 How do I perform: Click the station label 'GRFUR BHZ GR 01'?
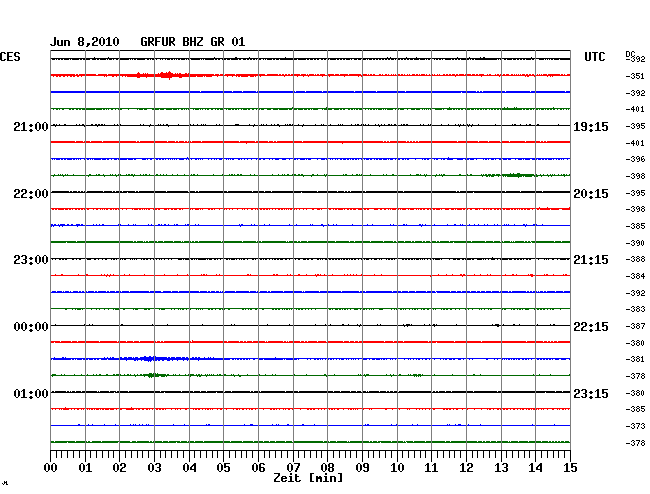pos(193,42)
